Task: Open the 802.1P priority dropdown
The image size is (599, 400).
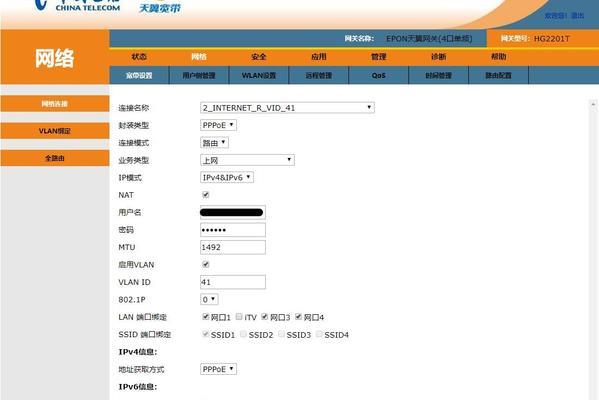Action: click(x=209, y=299)
